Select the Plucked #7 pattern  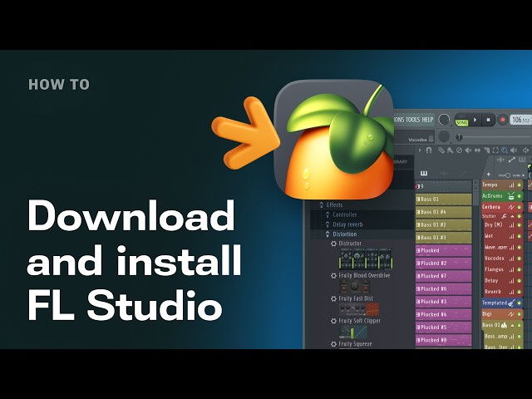(x=443, y=276)
